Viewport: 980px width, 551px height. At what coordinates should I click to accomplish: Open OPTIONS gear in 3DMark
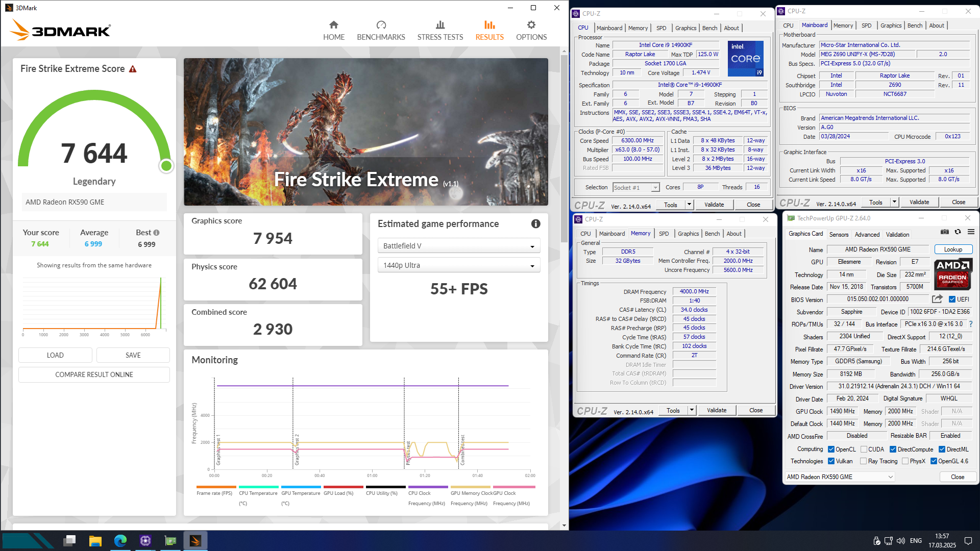(x=531, y=31)
